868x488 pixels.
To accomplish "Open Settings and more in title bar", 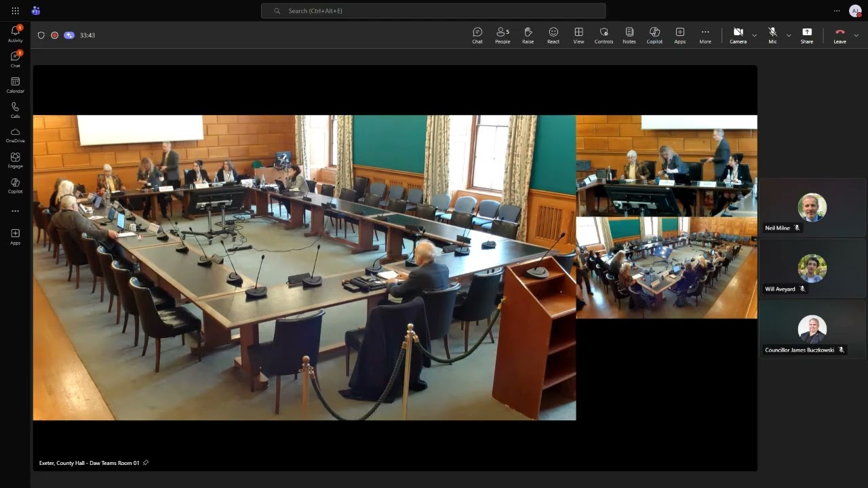I will (x=837, y=11).
